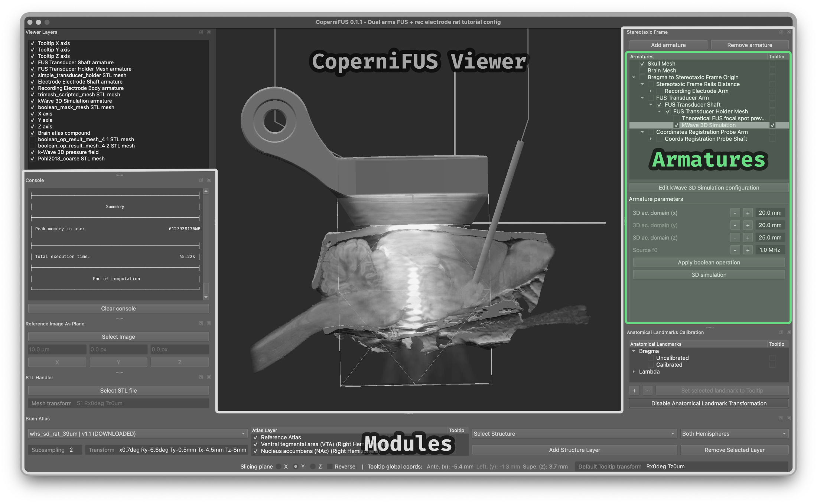Screen dimensions: 817x504
Task: Click the Default Tooltip transform field
Action: tap(681, 466)
